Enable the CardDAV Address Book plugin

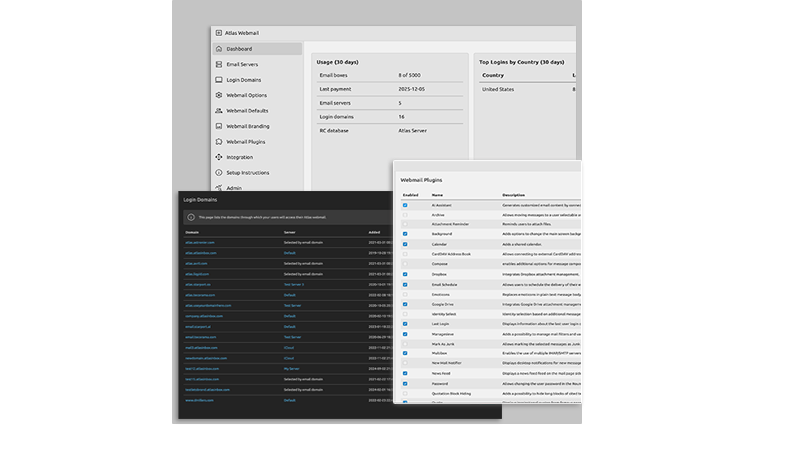405,254
